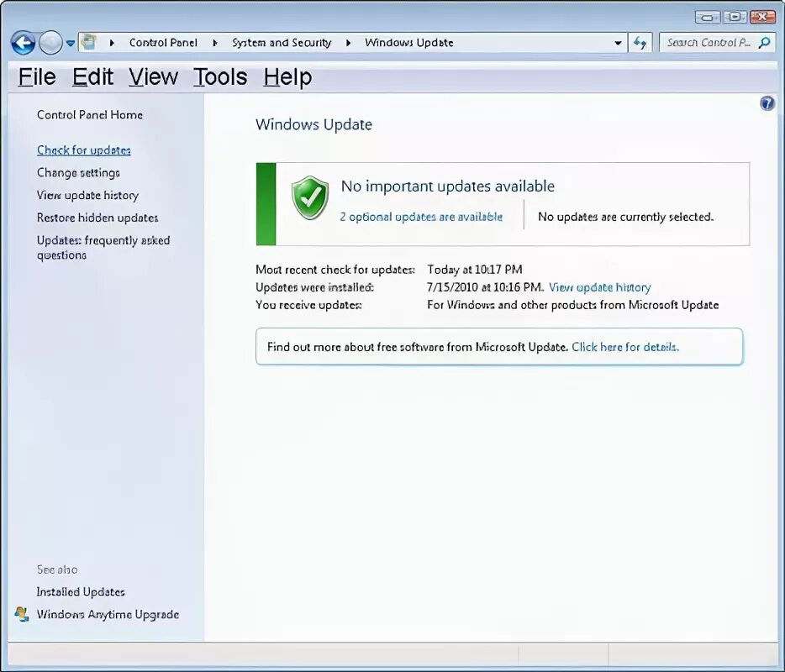Open 2 optional updates are available

point(421,217)
